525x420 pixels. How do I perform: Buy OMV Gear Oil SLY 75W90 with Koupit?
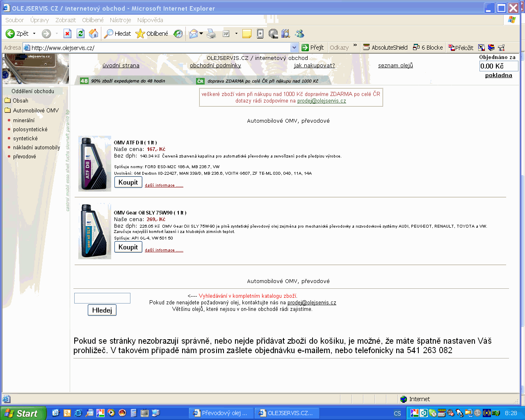[x=128, y=247]
